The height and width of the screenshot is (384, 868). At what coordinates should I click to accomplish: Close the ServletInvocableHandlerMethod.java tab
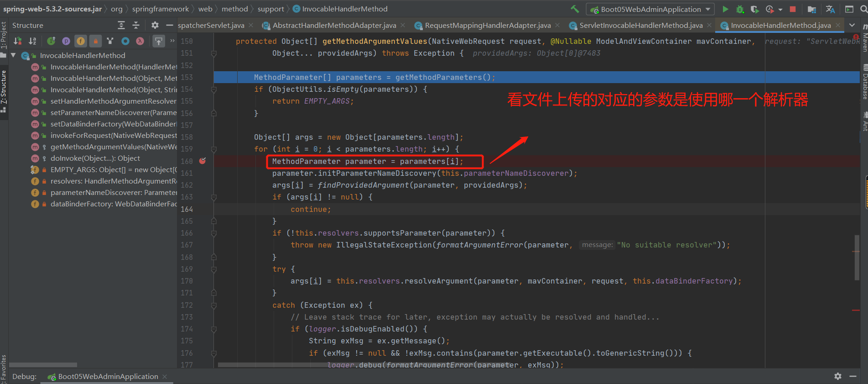click(x=709, y=25)
